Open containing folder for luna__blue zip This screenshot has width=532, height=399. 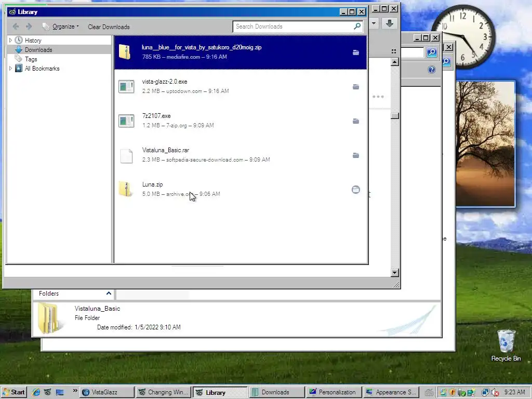point(355,52)
